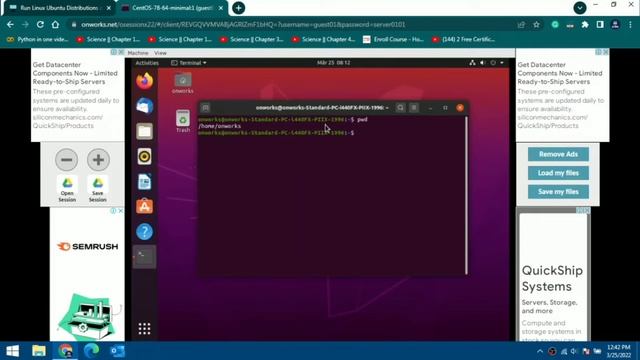Open the 2 Free Certific... bookmark
This screenshot has height=360, width=640.
point(463,39)
